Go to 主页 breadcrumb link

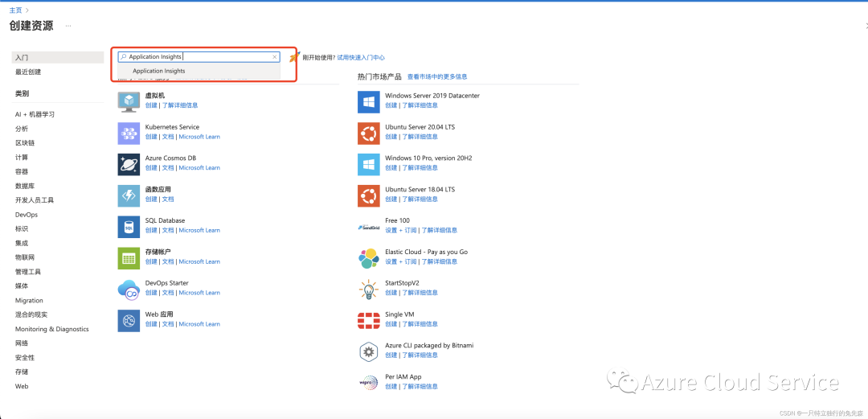[x=15, y=10]
